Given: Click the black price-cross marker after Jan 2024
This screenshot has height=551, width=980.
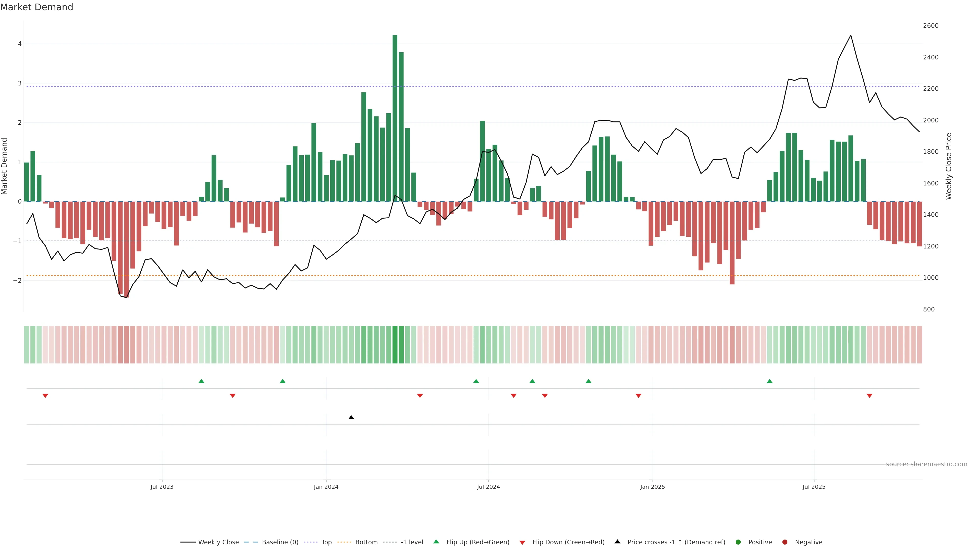Looking at the screenshot, I should click(x=351, y=418).
